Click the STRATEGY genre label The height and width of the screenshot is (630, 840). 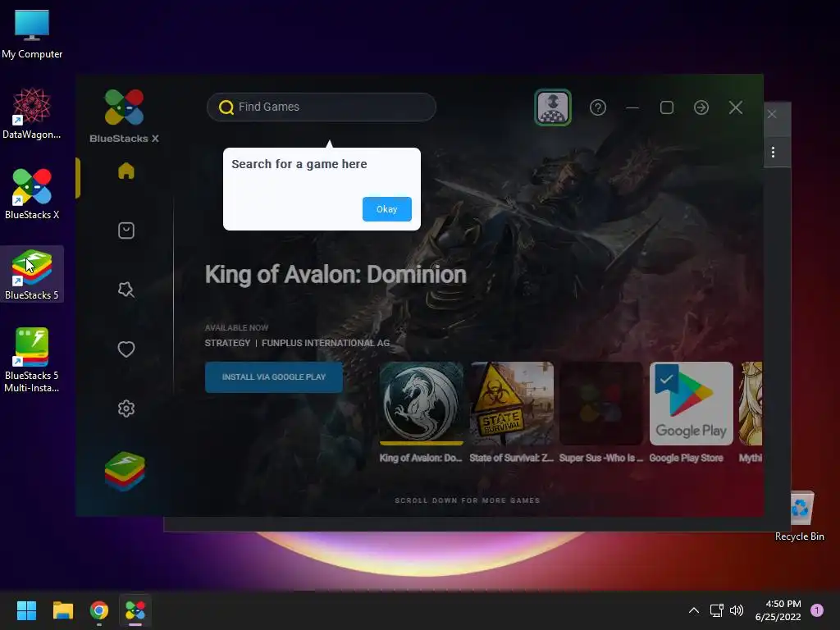point(227,343)
